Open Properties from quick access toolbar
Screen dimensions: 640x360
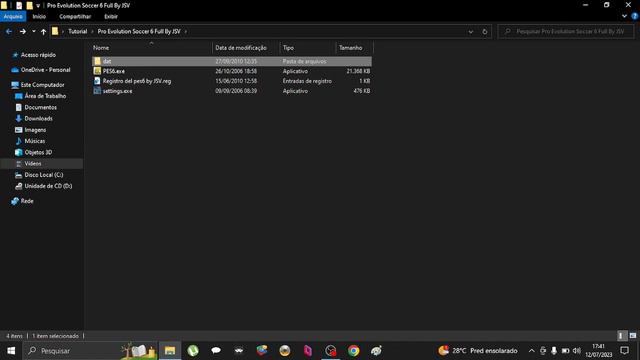[x=19, y=5]
